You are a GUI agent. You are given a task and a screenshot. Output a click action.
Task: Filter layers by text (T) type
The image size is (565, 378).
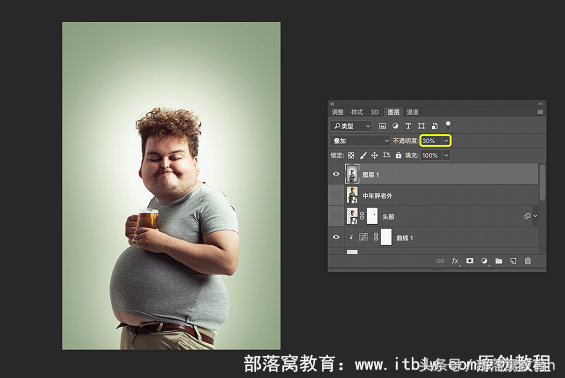(408, 126)
